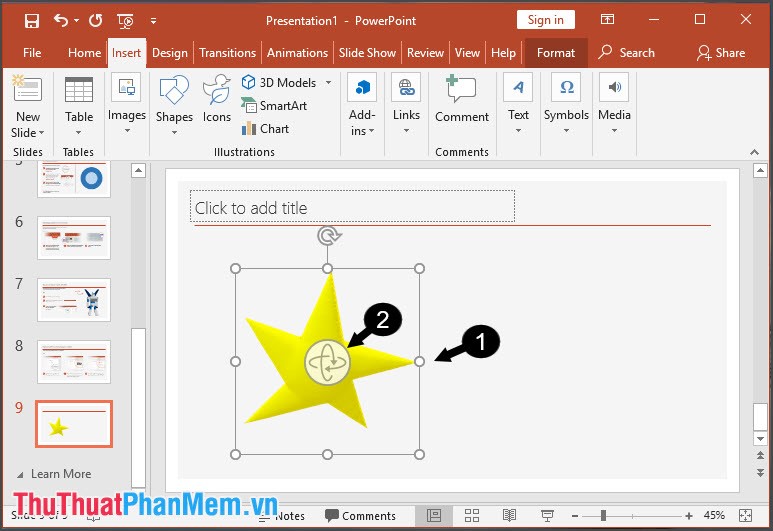
Task: Click the 3D rotate control on star
Action: tap(327, 362)
